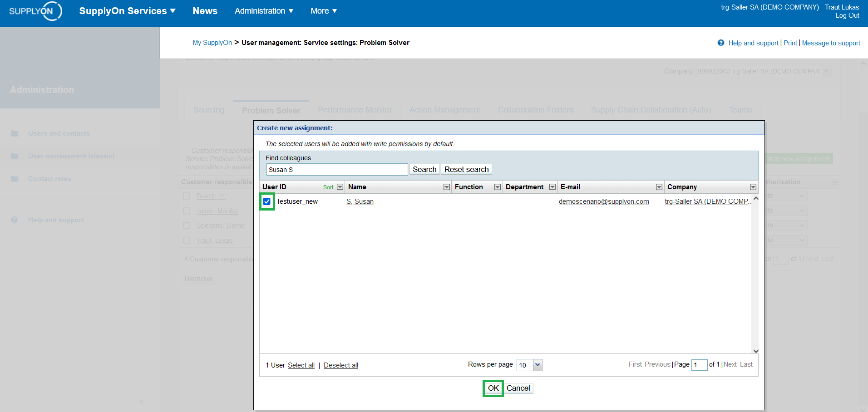Check the Traut, Lukas row checkbox
Viewport: 868px width, 412px height.
point(187,240)
